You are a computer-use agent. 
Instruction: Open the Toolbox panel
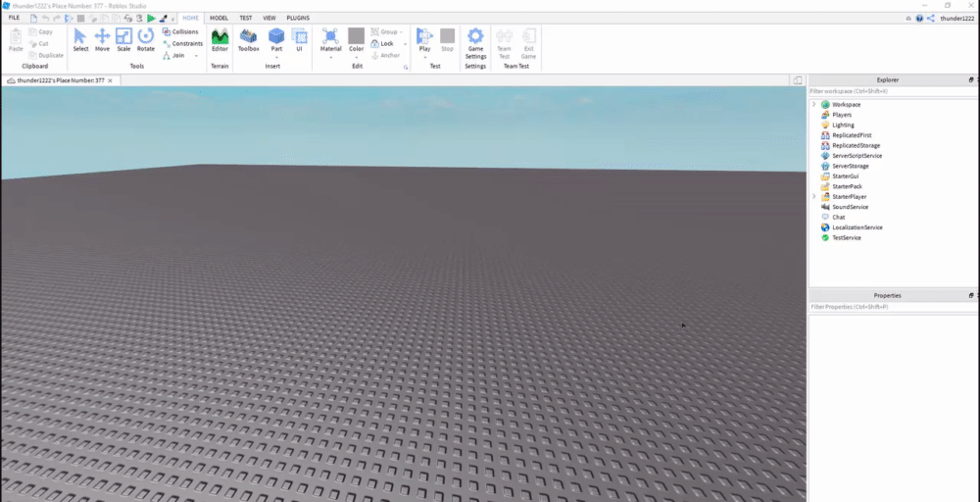pyautogui.click(x=248, y=39)
